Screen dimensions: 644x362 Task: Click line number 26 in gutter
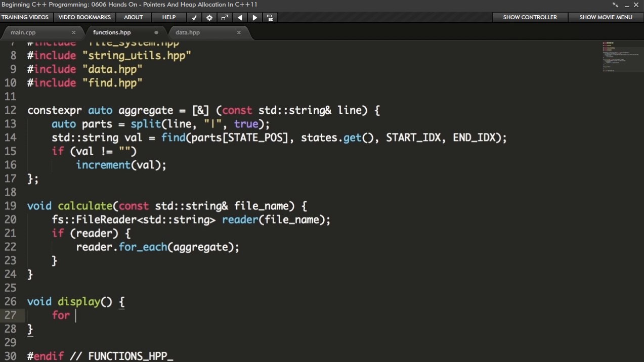point(11,301)
